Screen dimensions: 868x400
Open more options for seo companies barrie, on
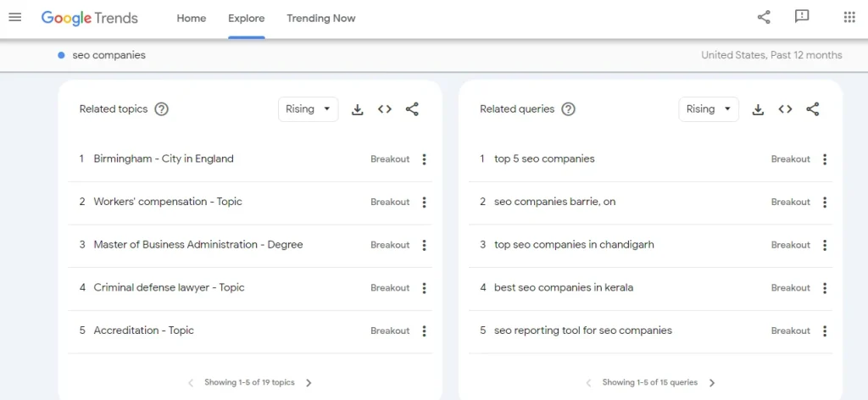click(x=825, y=202)
